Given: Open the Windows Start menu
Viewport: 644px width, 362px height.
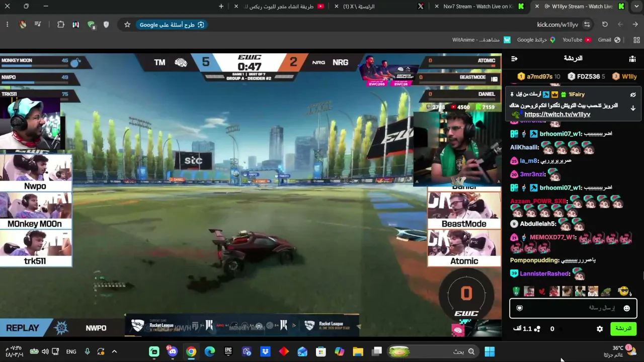Looking at the screenshot, I should [490, 352].
